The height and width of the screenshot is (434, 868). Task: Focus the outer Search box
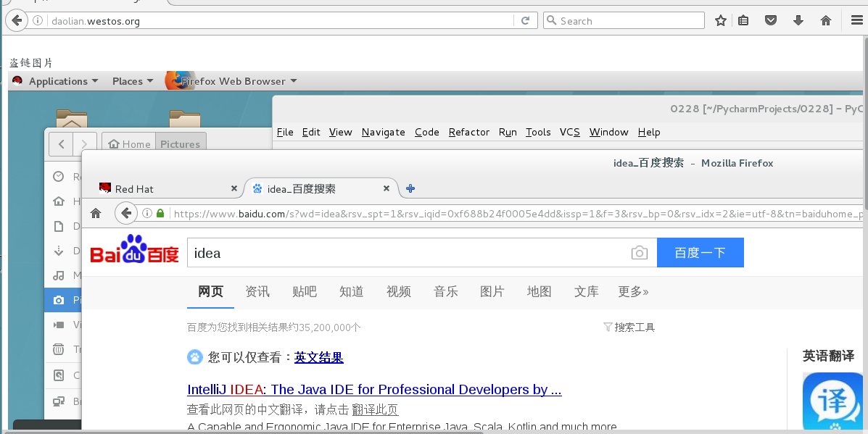click(624, 20)
